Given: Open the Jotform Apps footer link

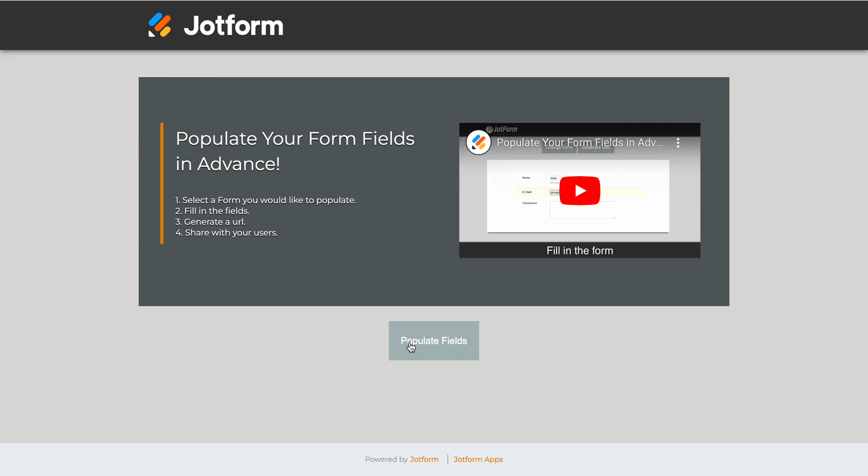Looking at the screenshot, I should [478, 459].
